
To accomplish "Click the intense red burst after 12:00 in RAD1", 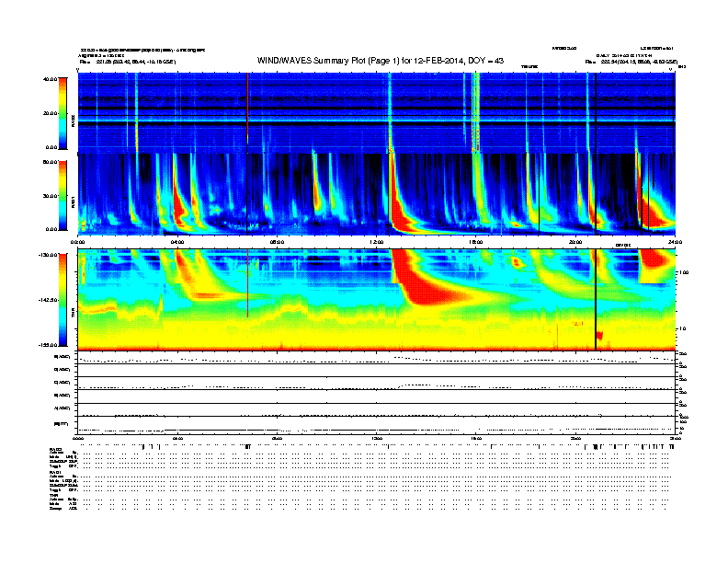I will [x=398, y=204].
